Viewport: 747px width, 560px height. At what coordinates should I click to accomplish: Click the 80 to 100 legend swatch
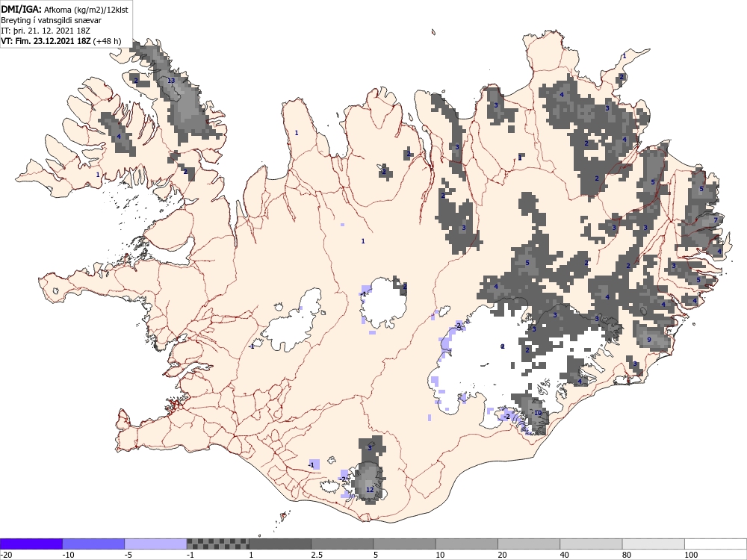click(x=654, y=544)
